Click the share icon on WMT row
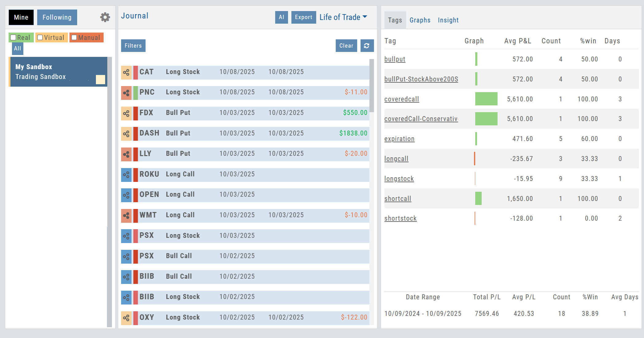Image resolution: width=644 pixels, height=338 pixels. tap(126, 216)
